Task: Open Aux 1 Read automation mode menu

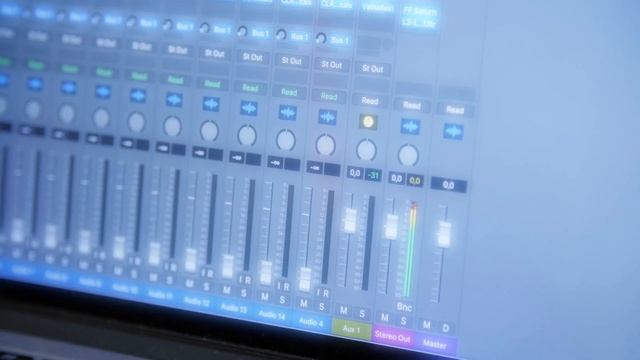Action: click(x=370, y=100)
